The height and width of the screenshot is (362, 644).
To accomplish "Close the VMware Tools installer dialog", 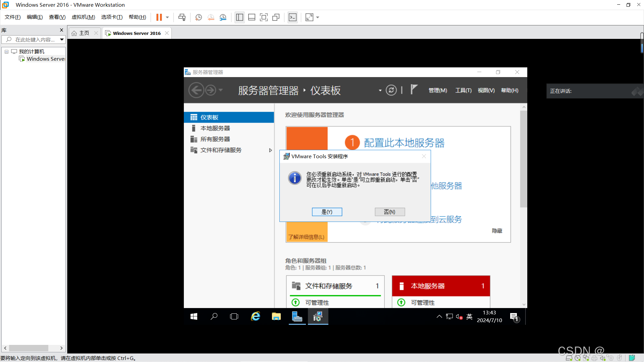I will click(424, 156).
